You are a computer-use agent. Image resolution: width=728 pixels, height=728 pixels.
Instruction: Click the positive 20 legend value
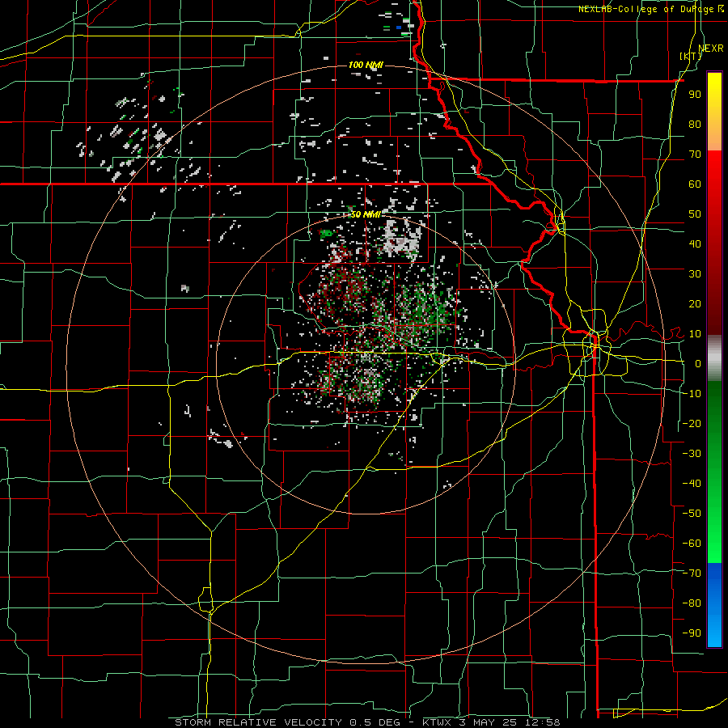[695, 304]
